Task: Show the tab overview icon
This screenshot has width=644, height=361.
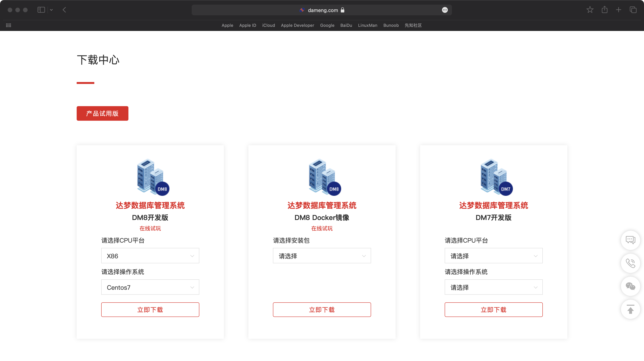Action: [633, 10]
